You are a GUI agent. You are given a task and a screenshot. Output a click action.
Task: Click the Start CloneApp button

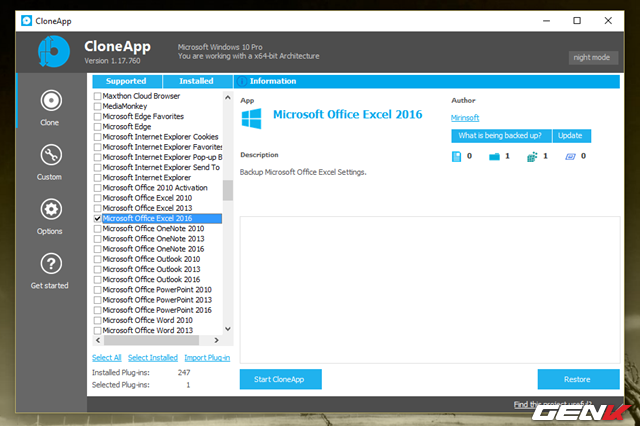pos(280,379)
